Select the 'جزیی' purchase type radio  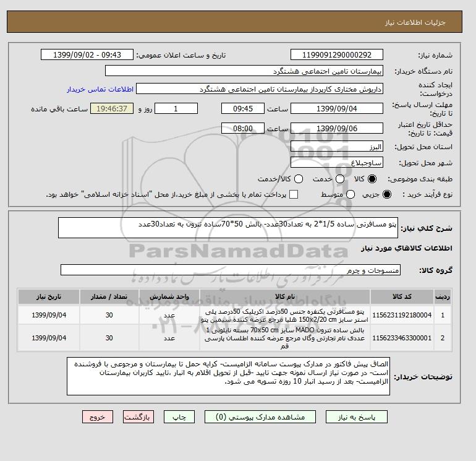387,194
